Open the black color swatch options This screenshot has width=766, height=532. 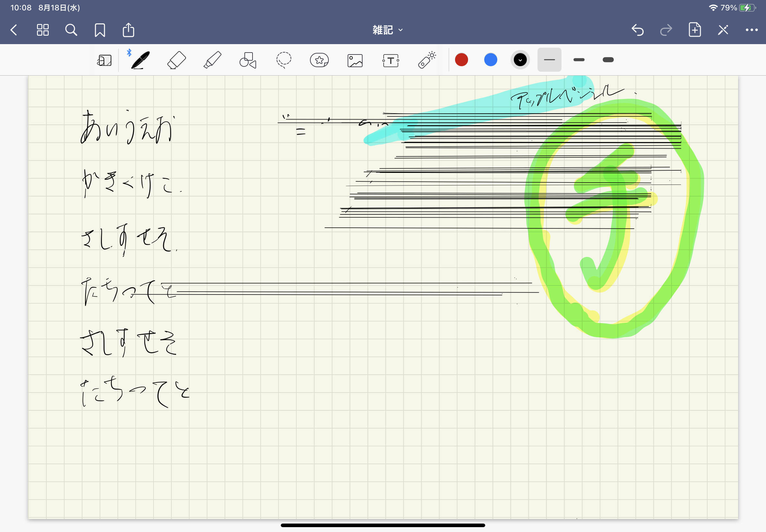click(x=520, y=60)
